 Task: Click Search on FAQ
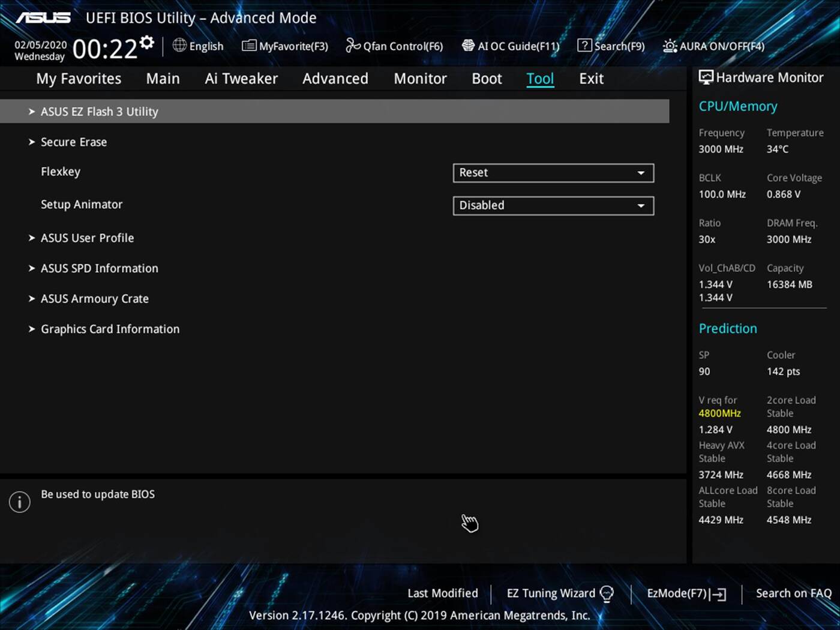[x=793, y=593]
